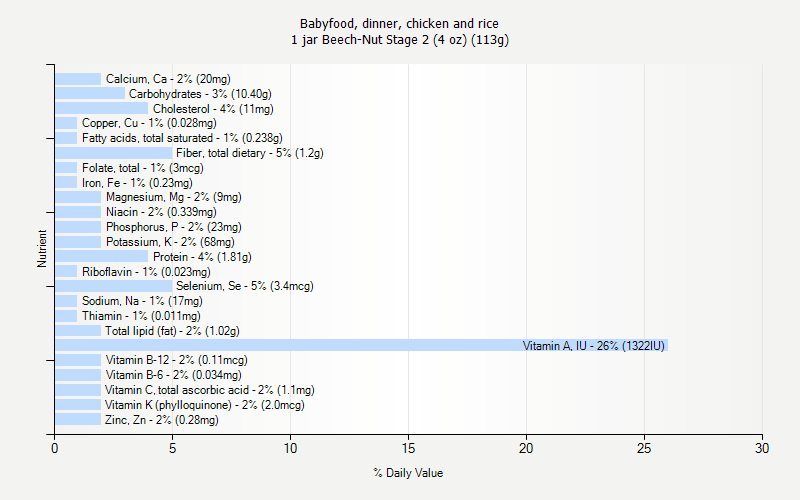Click the x-axis tick label 20
This screenshot has height=500, width=800.
pos(526,448)
